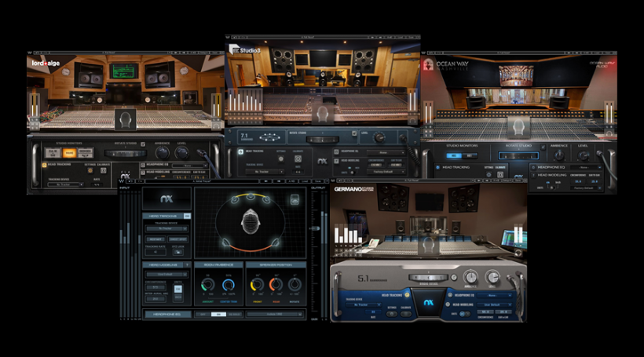Click Calibrate icon in Studio3 window
This screenshot has width=644, height=357.
pos(298,158)
